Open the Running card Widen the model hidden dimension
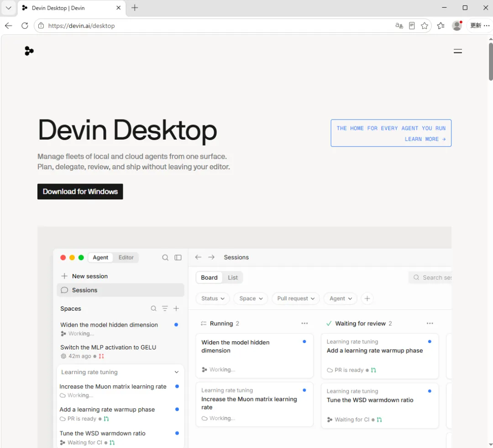 (254, 356)
